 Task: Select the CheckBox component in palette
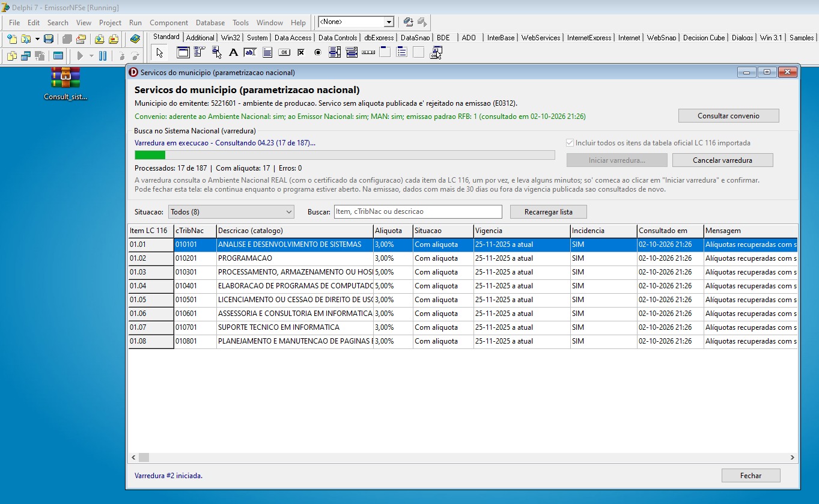(x=301, y=53)
